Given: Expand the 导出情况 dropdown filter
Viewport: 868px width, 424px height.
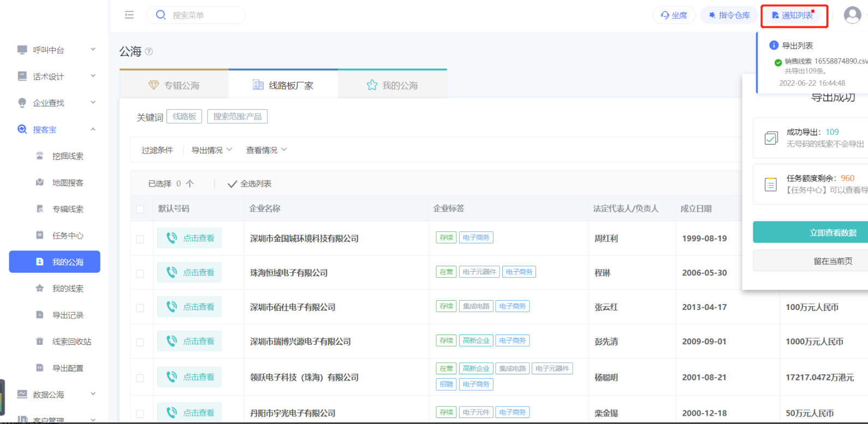Looking at the screenshot, I should pos(212,150).
